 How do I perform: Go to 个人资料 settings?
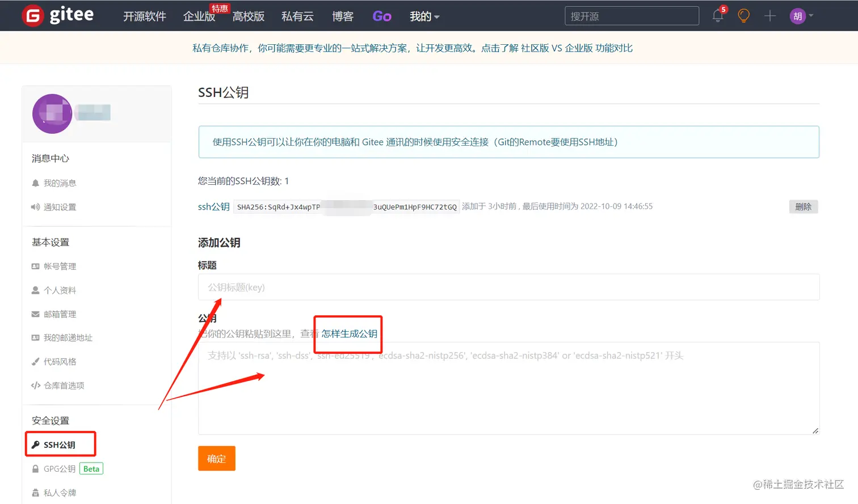[60, 290]
